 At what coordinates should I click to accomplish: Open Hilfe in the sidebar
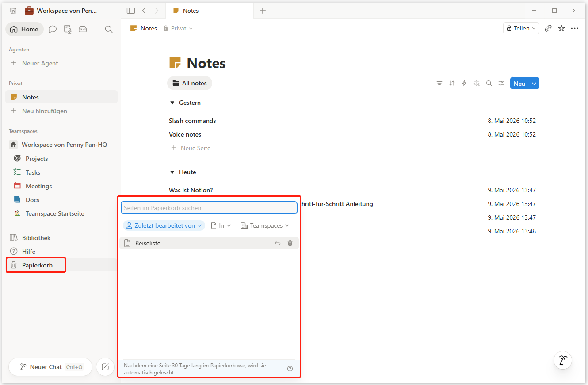pos(61,252)
